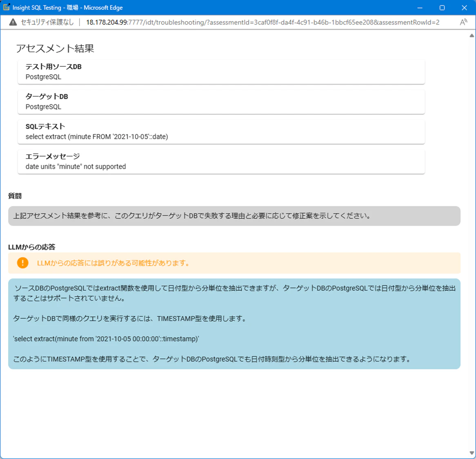476x459 pixels.
Task: Click the ターゲットDB label
Action: tap(47, 96)
